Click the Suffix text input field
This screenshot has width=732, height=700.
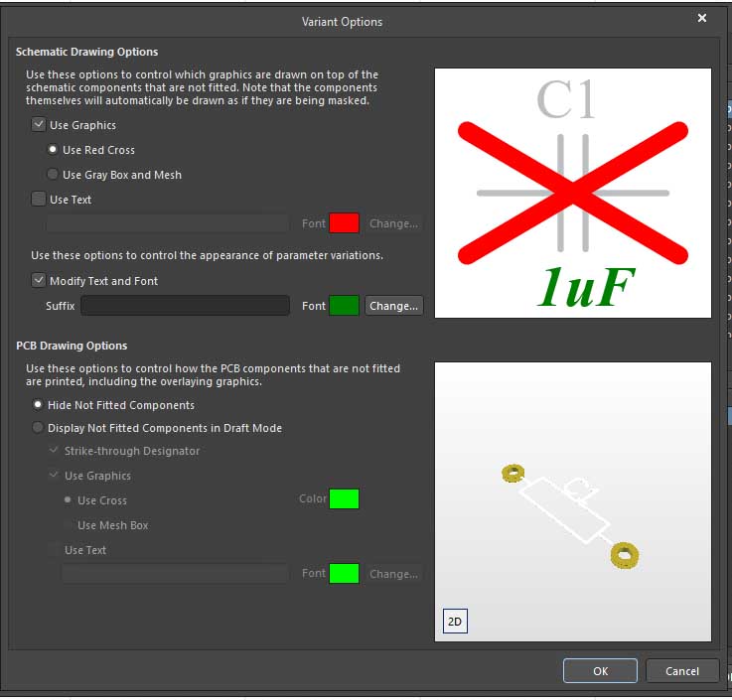point(185,306)
